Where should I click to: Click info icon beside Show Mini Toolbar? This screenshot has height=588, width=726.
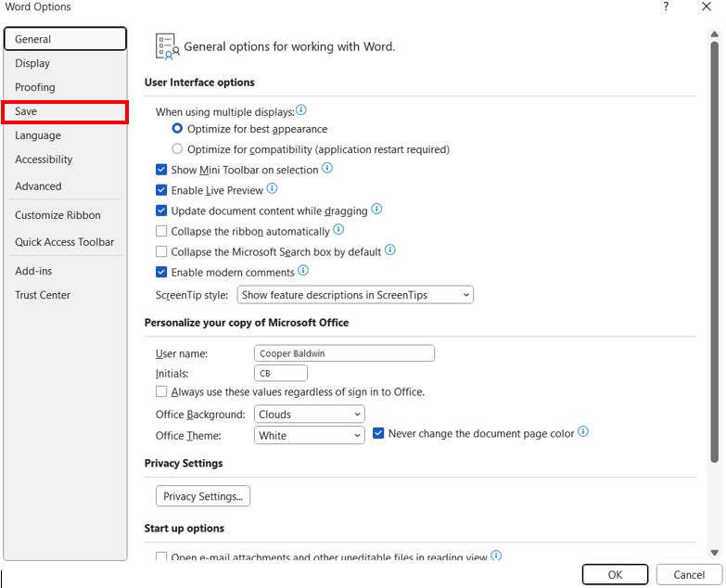327,168
